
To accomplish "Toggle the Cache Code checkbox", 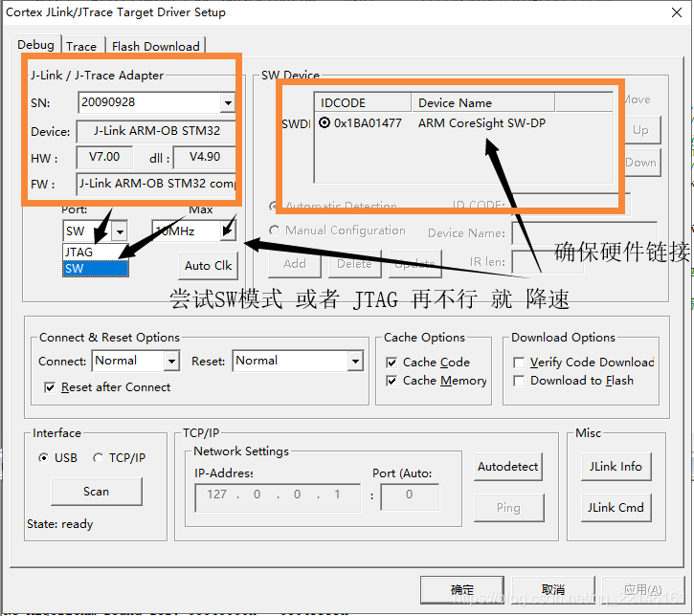I will [x=392, y=363].
